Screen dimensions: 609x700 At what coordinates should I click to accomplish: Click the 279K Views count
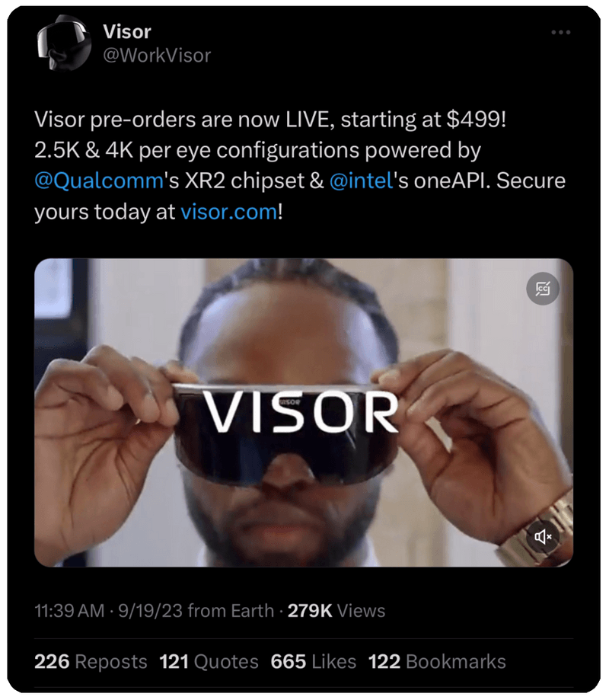tap(336, 611)
